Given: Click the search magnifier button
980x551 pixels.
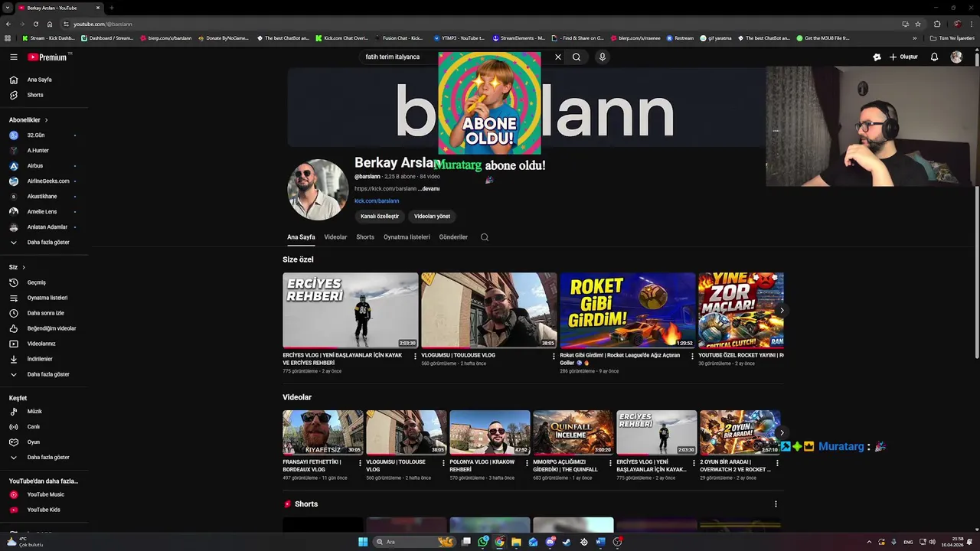Looking at the screenshot, I should 577,57.
